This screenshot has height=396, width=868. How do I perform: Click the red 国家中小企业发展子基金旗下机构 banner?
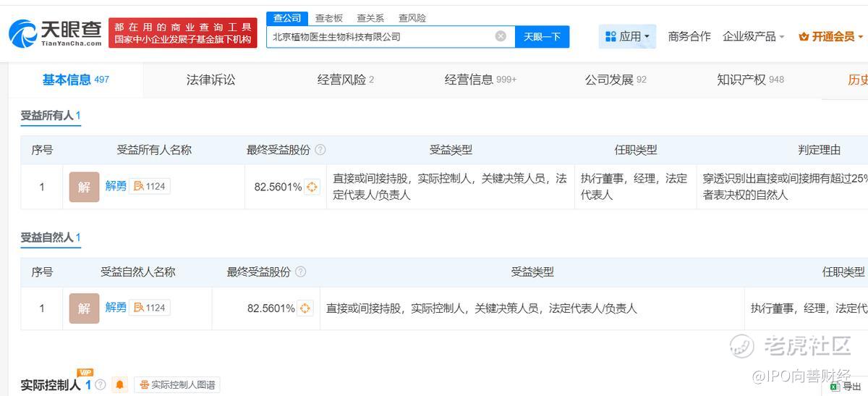click(183, 33)
